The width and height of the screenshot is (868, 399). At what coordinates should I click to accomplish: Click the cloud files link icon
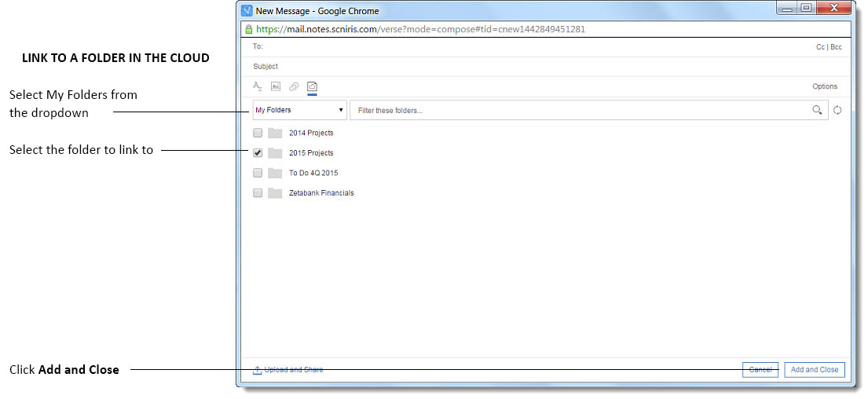[x=312, y=86]
